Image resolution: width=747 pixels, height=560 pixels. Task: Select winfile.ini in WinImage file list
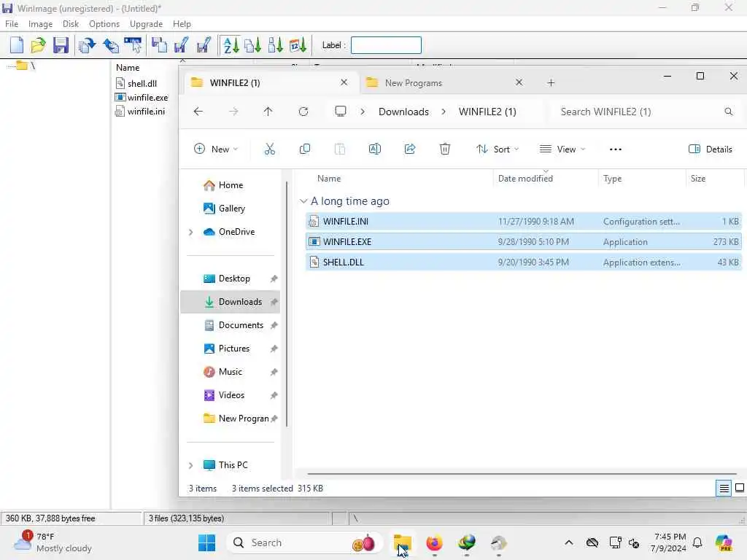coord(141,112)
